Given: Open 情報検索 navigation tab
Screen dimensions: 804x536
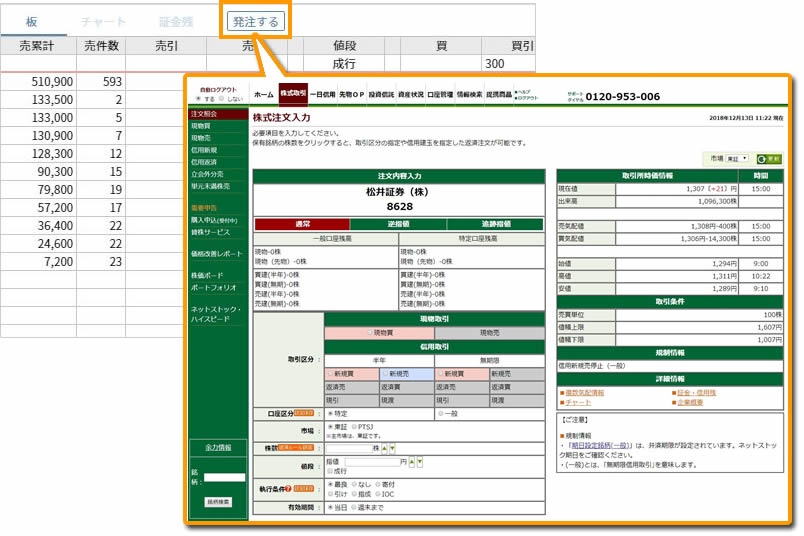Looking at the screenshot, I should pos(470,95).
